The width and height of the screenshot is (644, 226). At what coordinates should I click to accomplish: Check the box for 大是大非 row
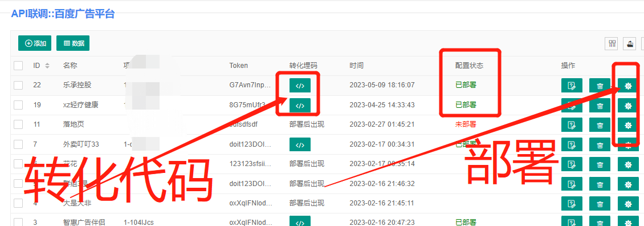[18, 203]
